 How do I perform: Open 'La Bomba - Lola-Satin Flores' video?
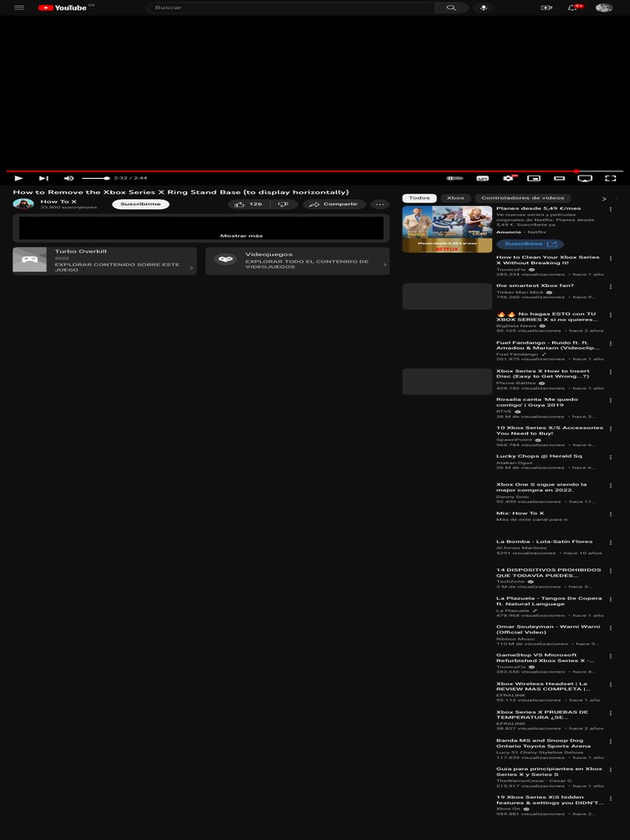[x=545, y=541]
